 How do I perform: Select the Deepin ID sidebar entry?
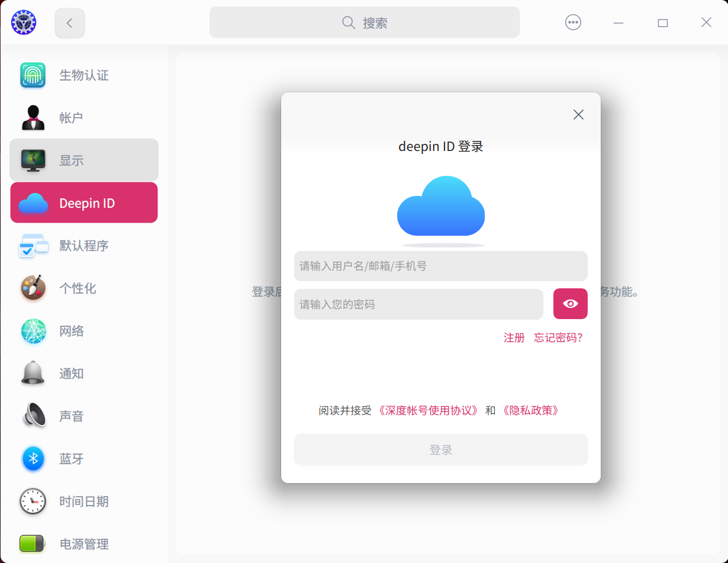(84, 202)
